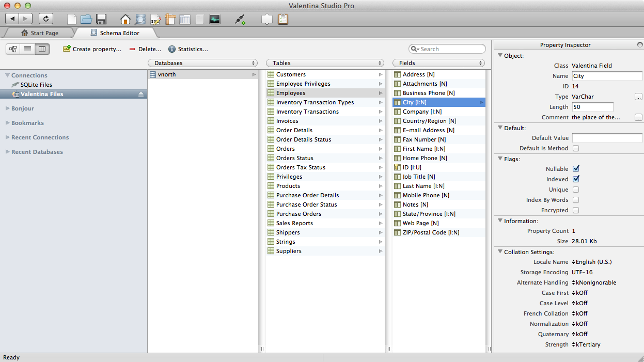Switch to list view mode
644x362 pixels.
coord(27,49)
